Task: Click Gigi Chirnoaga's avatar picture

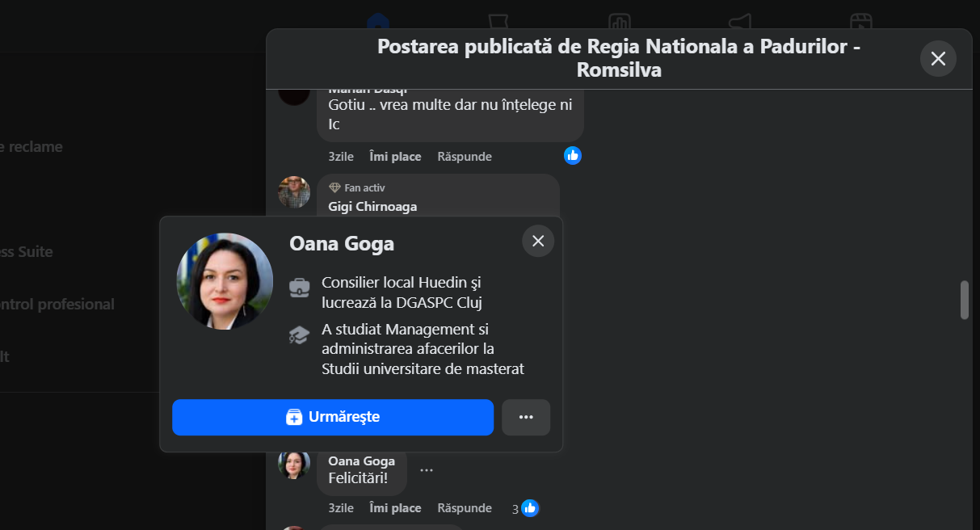Action: (294, 192)
